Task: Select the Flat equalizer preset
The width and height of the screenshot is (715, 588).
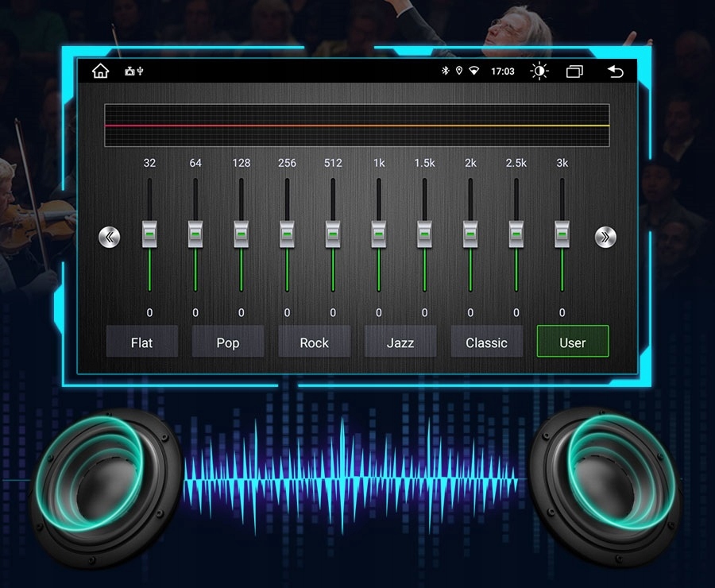Action: coord(142,341)
